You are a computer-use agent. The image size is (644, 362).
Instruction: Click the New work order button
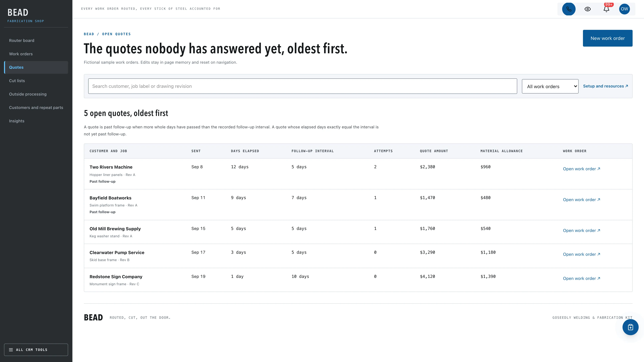pos(607,38)
